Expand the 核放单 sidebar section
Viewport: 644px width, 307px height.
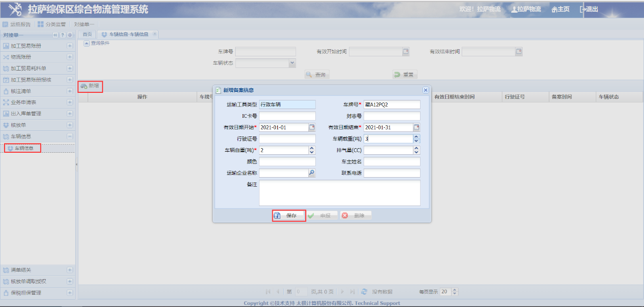pos(70,125)
